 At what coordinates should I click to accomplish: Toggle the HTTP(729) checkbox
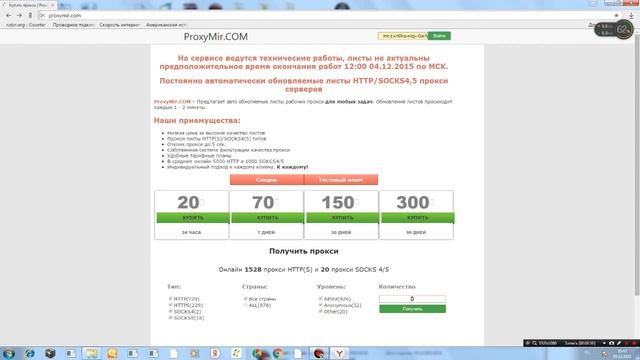point(170,299)
